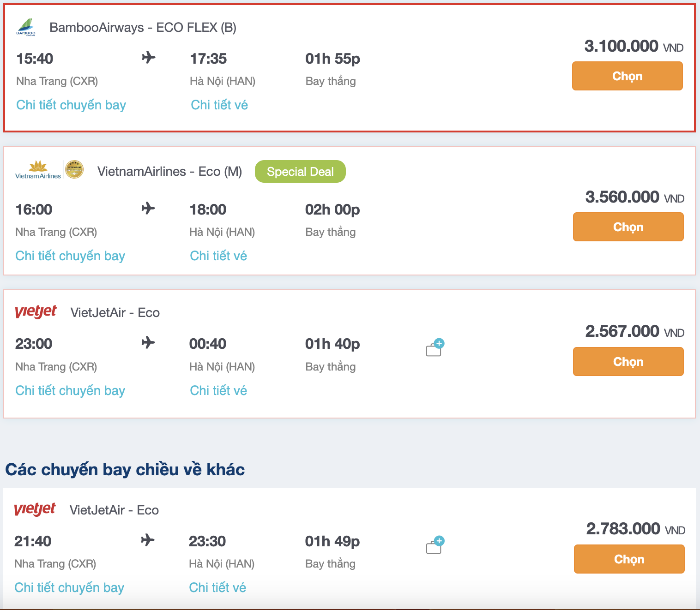The image size is (700, 610).
Task: Open Chi tiết vé for the 21:40 return flight
Action: pyautogui.click(x=217, y=587)
